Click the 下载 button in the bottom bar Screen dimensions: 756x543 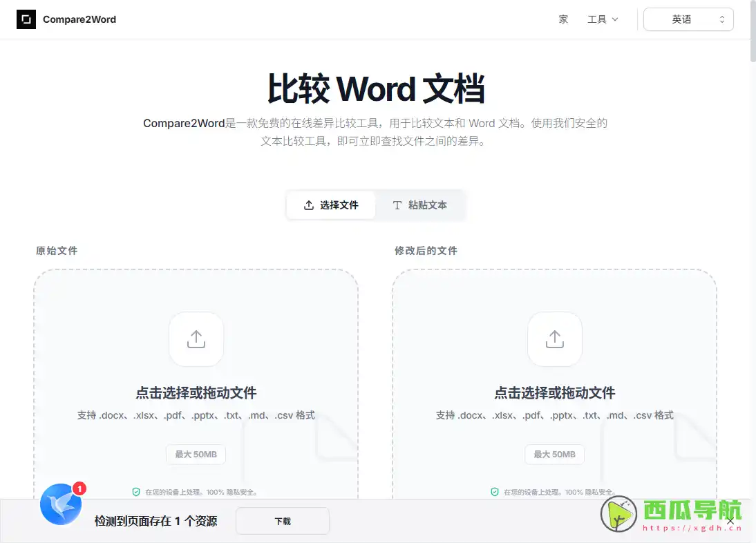pos(282,521)
